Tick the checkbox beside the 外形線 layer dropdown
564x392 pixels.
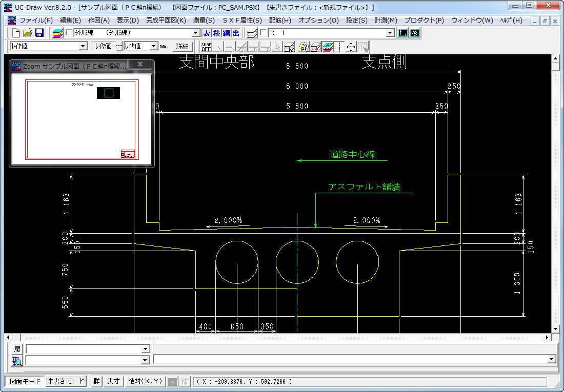pos(69,33)
